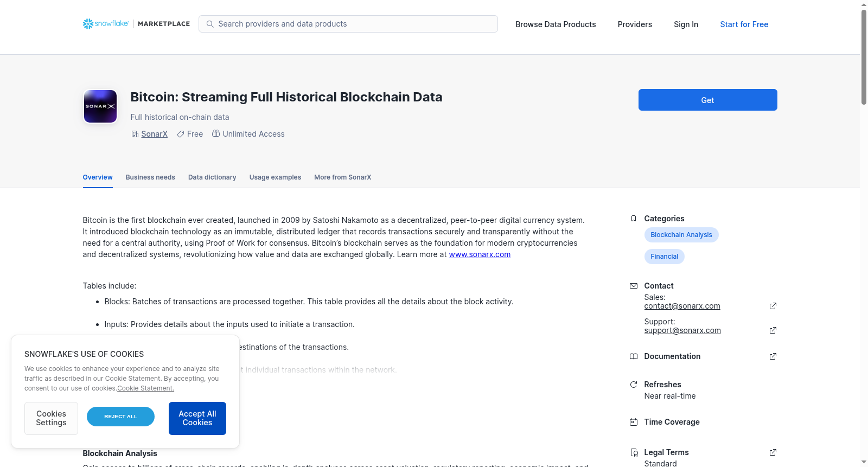Click the contact@sonarx.com email link

(x=682, y=306)
